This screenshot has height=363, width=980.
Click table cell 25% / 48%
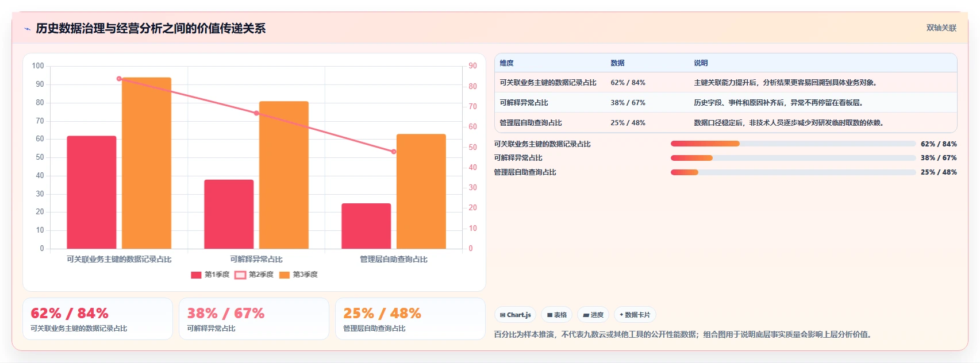628,123
